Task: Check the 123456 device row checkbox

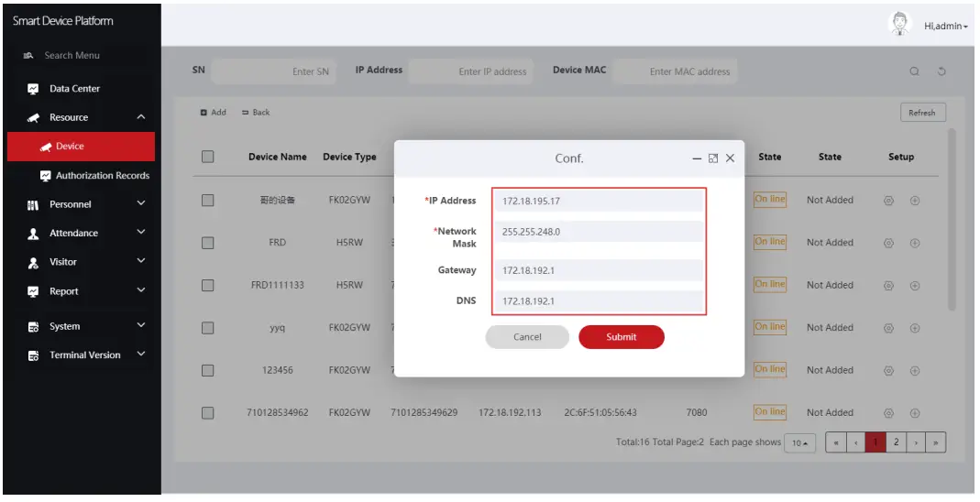Action: coord(207,370)
